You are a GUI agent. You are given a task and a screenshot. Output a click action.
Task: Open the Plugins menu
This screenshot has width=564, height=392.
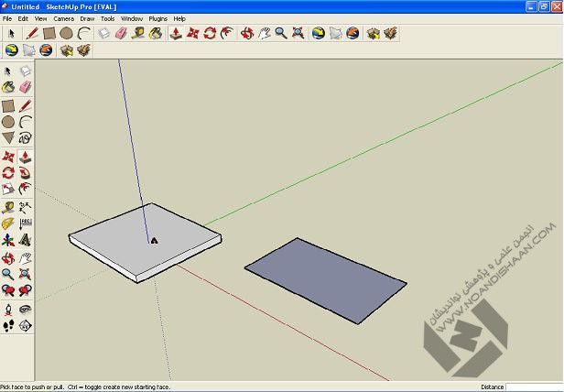pyautogui.click(x=158, y=18)
